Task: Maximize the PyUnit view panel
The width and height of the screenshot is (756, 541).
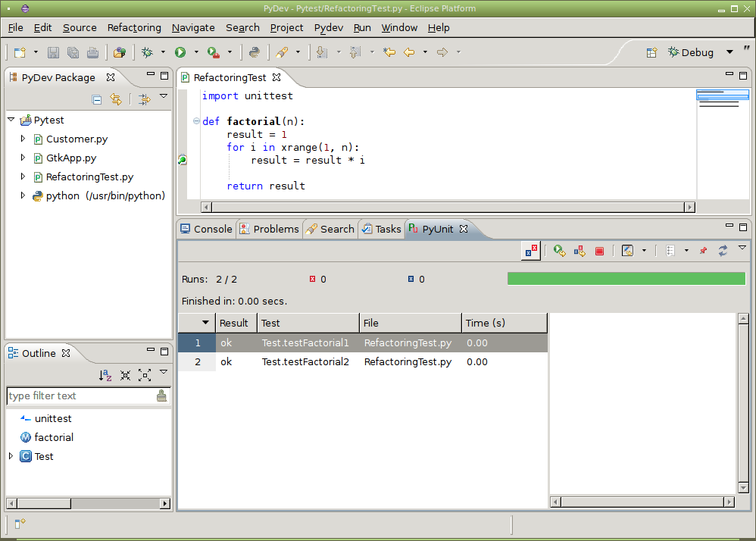Action: [743, 227]
